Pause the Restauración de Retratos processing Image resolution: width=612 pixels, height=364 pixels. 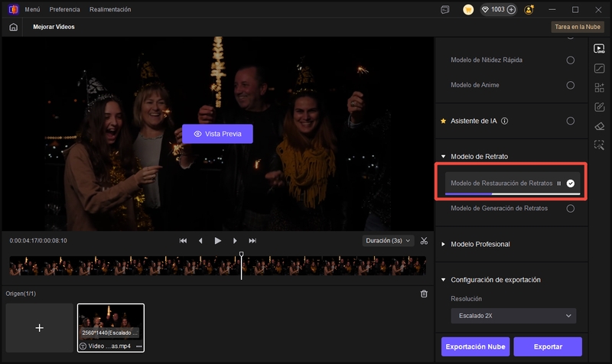tap(559, 184)
